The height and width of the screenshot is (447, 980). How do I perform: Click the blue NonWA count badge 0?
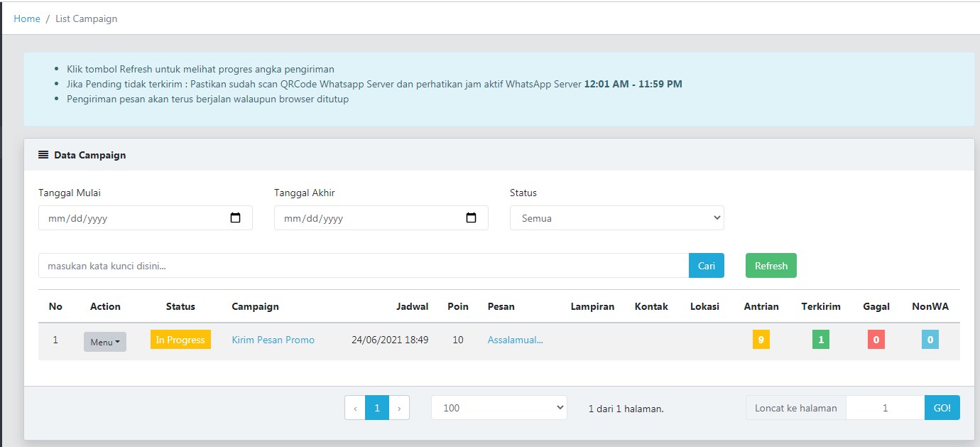coord(930,340)
